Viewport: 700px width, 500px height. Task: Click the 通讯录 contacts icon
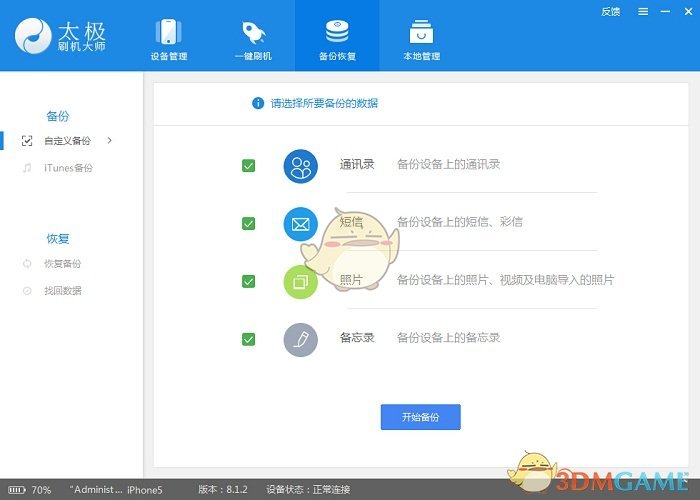click(301, 166)
